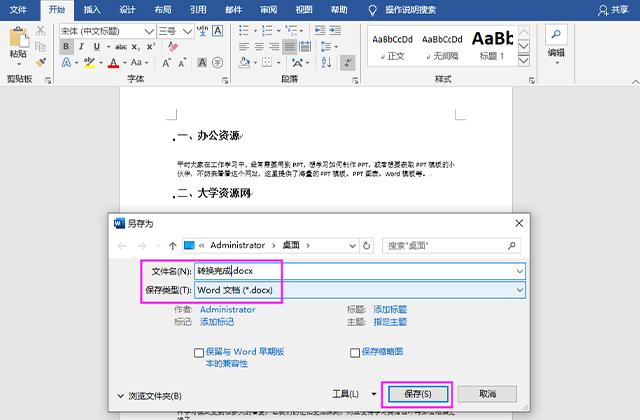This screenshot has height=420, width=640.
Task: Open Text Effects outlined A icon
Action: 66,62
